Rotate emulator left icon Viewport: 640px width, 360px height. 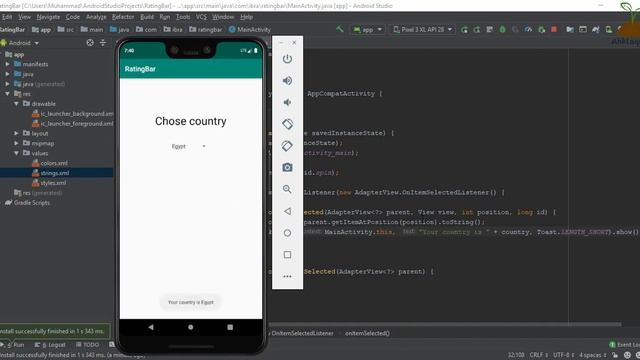[x=287, y=124]
